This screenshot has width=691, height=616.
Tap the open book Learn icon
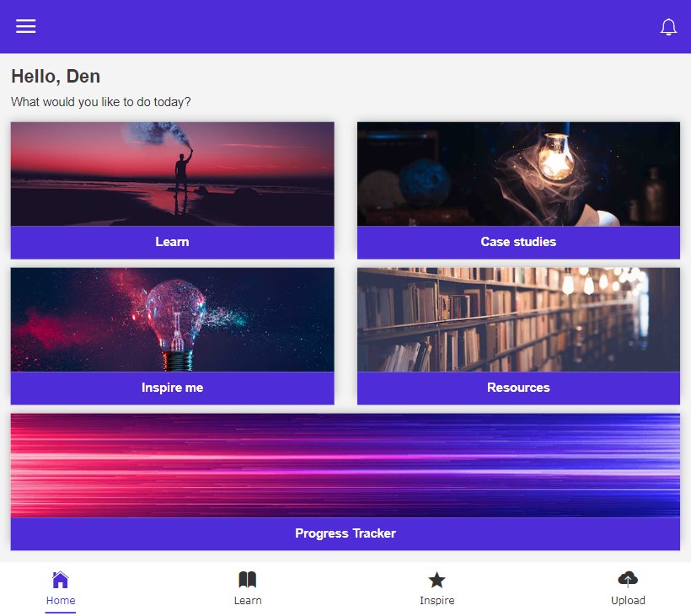(x=248, y=580)
